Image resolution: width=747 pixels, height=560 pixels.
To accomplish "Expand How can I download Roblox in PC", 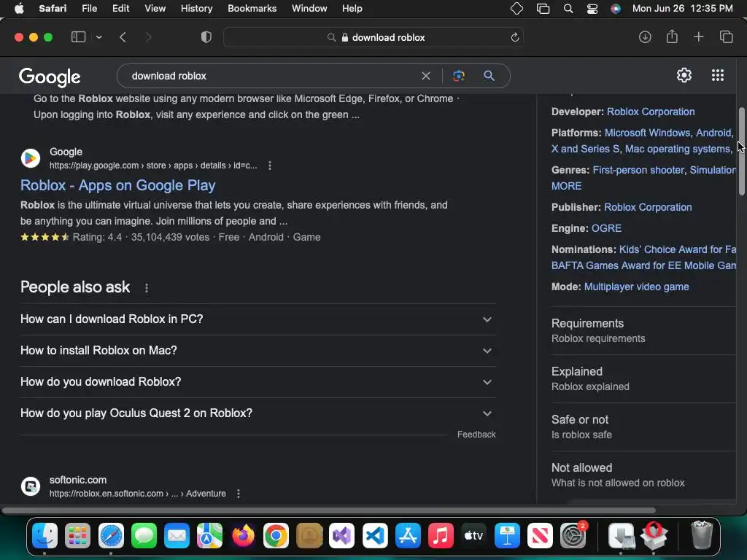I will point(258,319).
